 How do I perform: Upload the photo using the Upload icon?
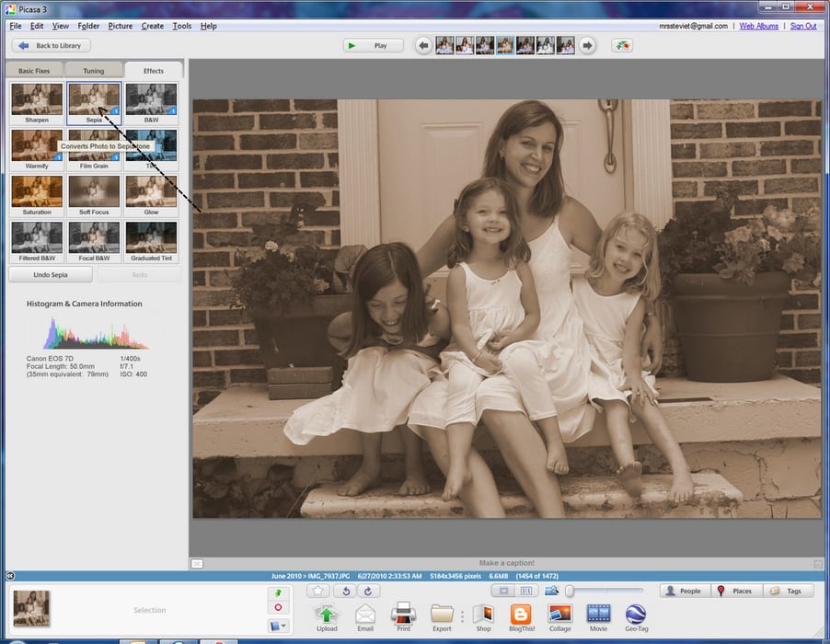point(327,615)
